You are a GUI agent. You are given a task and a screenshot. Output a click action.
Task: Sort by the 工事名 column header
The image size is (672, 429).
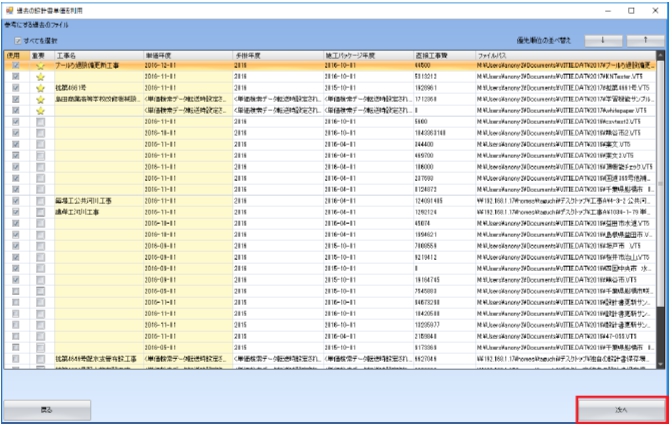(x=95, y=54)
